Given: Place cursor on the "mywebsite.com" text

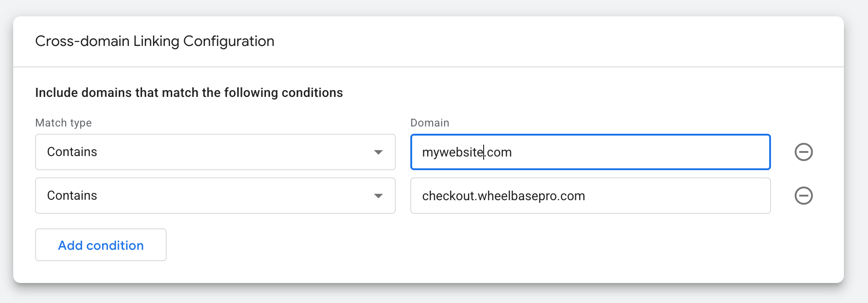Looking at the screenshot, I should pyautogui.click(x=466, y=152).
